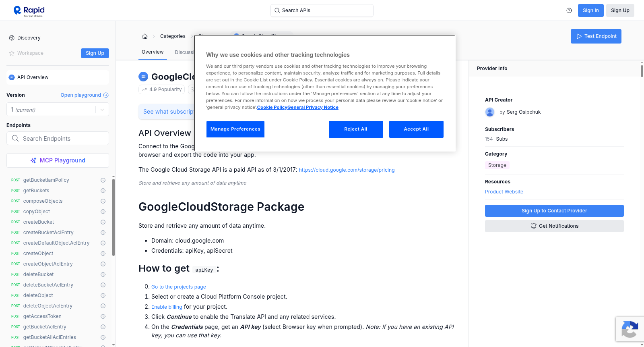Open the Cookie Policy link

point(272,107)
